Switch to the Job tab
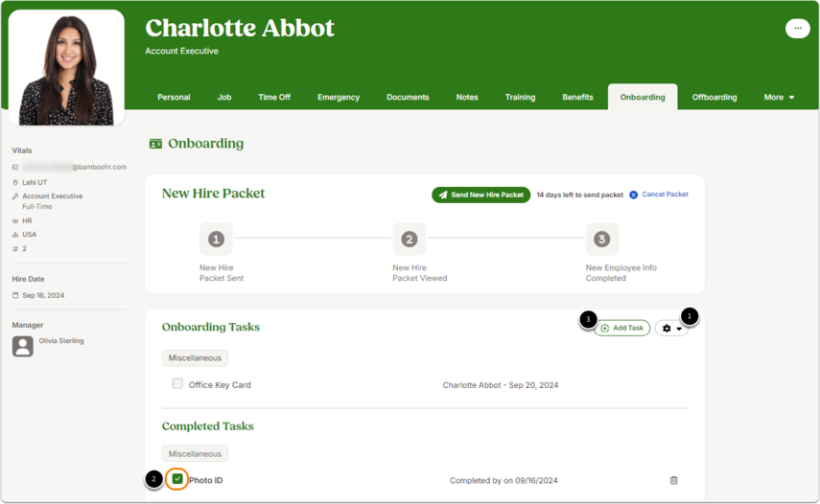Screen dimensions: 820x504 point(224,97)
